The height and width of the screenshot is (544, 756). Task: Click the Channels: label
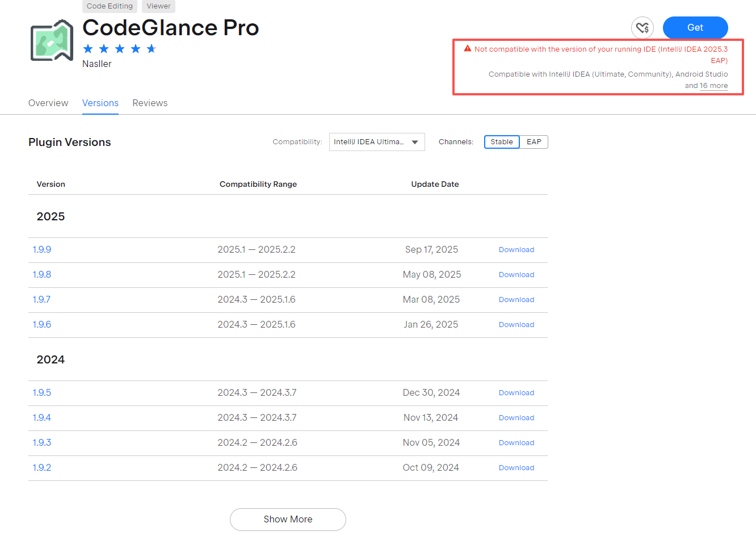coord(456,142)
